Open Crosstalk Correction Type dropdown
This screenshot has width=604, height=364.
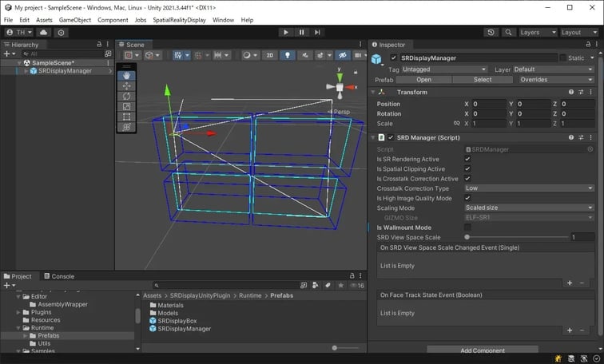click(529, 188)
